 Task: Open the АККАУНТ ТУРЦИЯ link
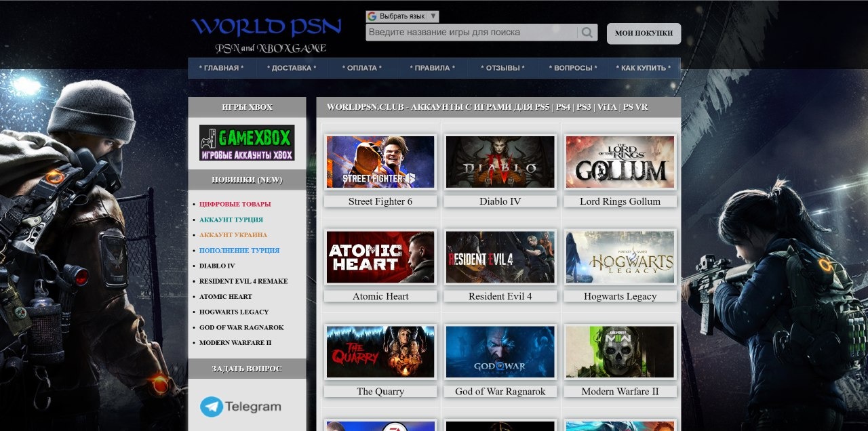pos(231,220)
